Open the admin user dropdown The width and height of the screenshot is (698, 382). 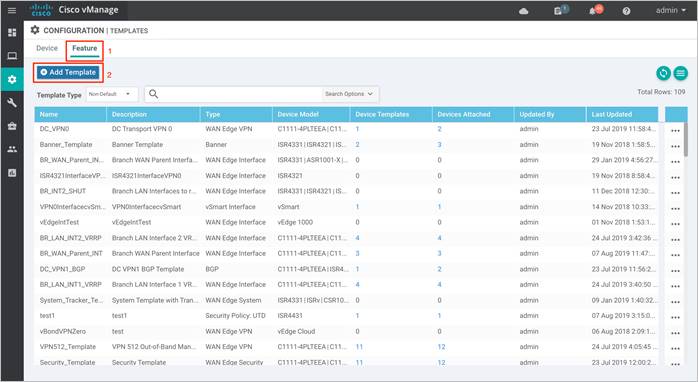(x=670, y=10)
